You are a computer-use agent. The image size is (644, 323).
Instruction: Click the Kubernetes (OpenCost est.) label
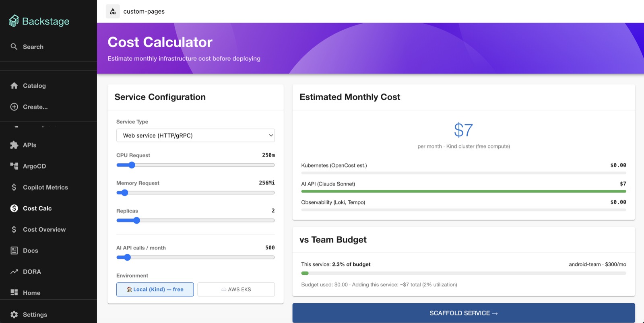click(x=334, y=165)
